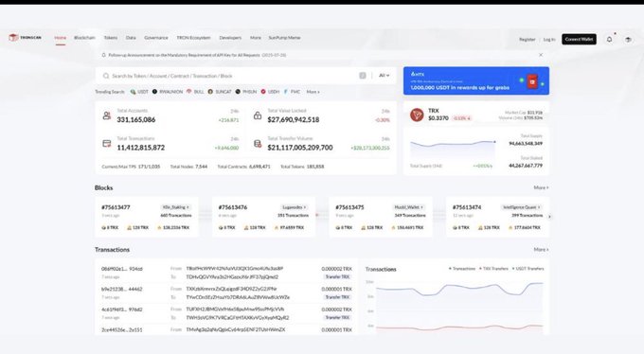Open Intelligence Quant producer tag on block #75613474

[x=521, y=207]
